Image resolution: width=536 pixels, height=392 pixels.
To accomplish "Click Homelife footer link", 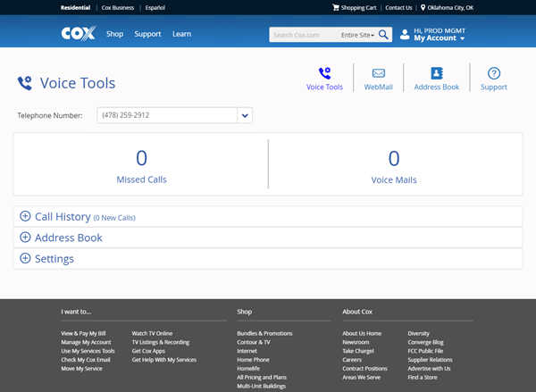I will [x=248, y=369].
